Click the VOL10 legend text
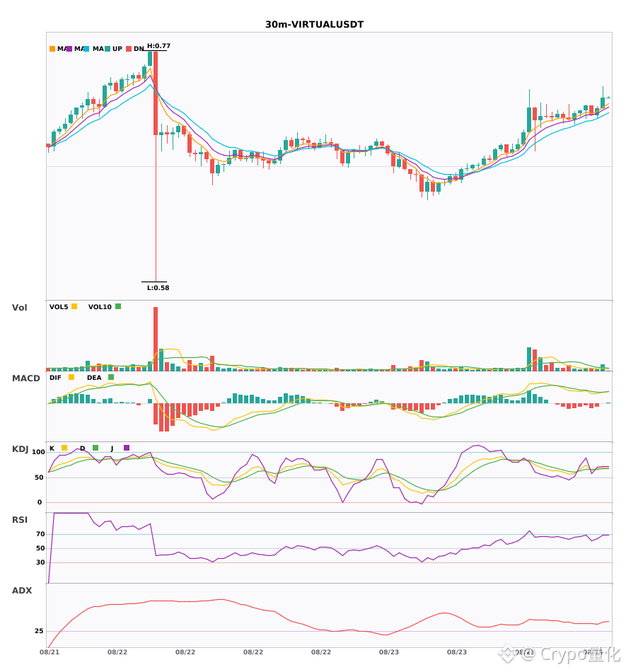Viewport: 626px width, 672px height. point(100,307)
